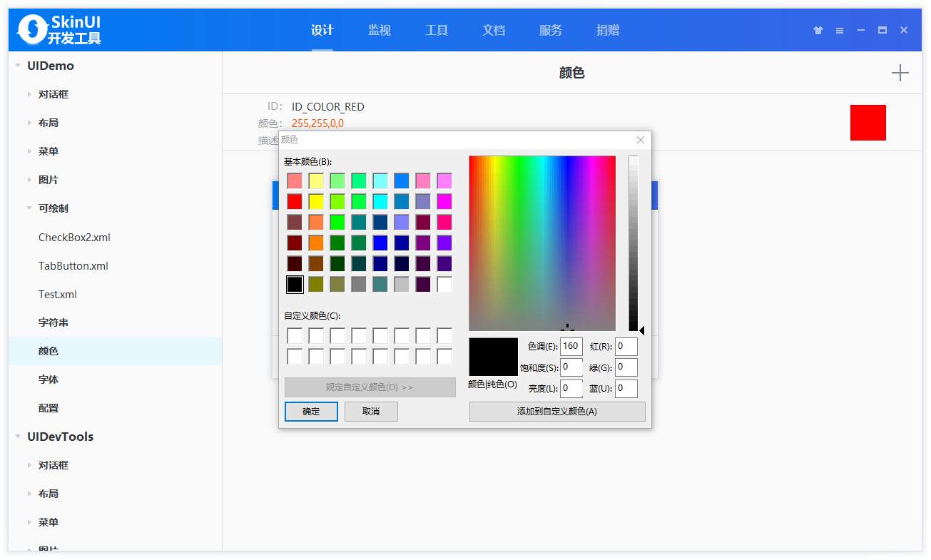
Task: Select Test.xml in the tree
Action: point(58,295)
